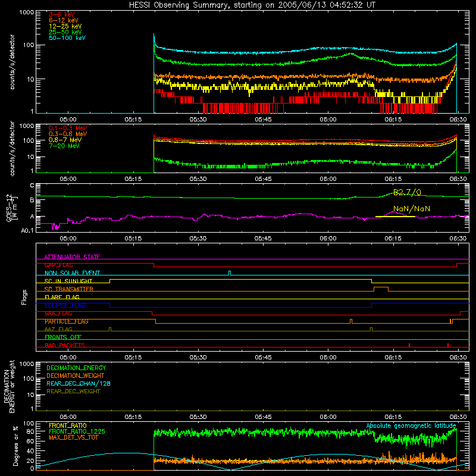Select the FRONTS_OFF flag label
476x476 pixels.
[x=63, y=337]
